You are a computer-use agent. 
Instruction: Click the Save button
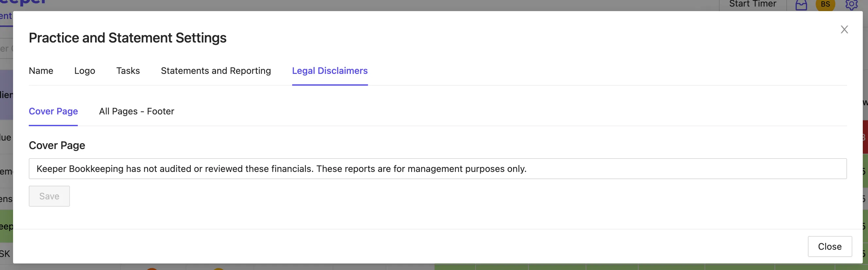click(x=49, y=196)
